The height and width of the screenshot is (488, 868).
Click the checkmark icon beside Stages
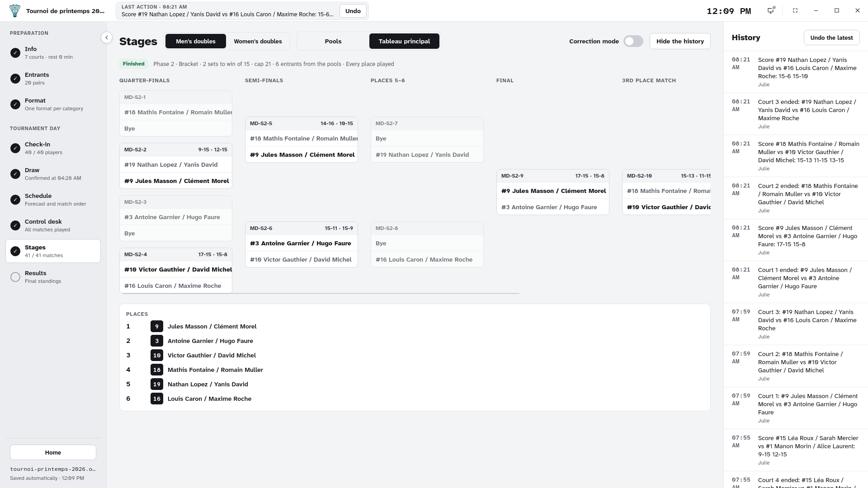15,251
